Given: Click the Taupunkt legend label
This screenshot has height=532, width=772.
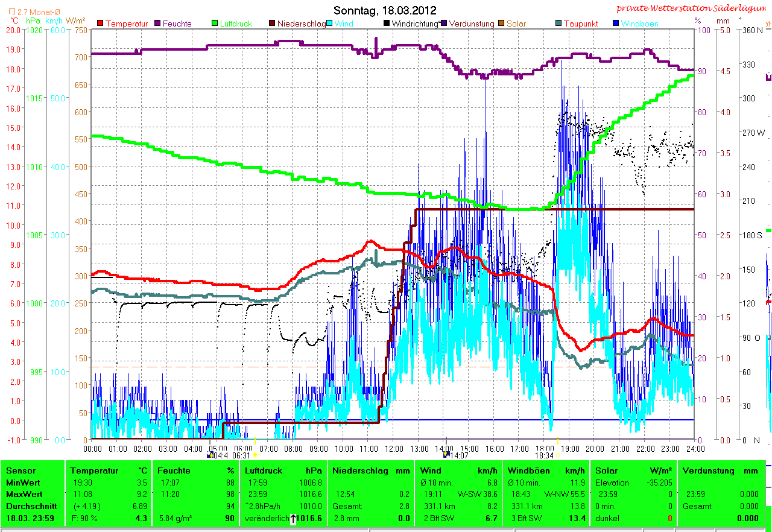Looking at the screenshot, I should click(x=581, y=24).
